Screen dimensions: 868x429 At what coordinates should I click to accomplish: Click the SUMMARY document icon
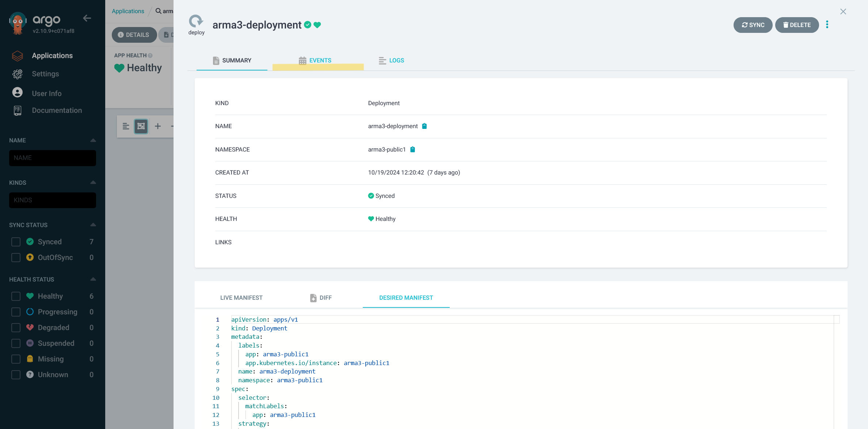pyautogui.click(x=216, y=61)
